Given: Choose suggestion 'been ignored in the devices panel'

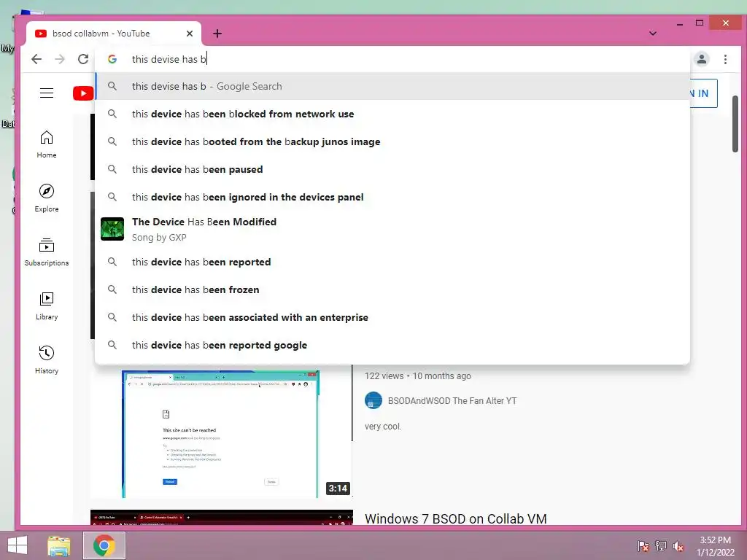Looking at the screenshot, I should click(392, 197).
